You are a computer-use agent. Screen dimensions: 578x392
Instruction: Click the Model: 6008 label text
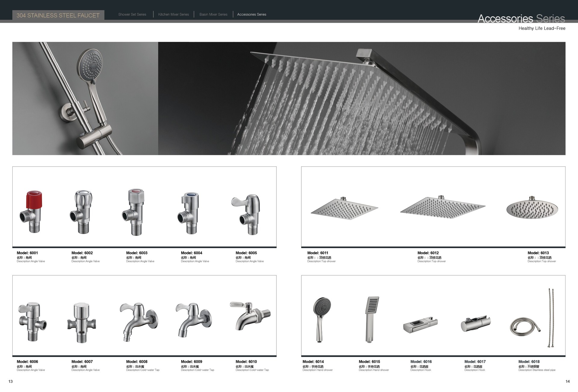(137, 362)
